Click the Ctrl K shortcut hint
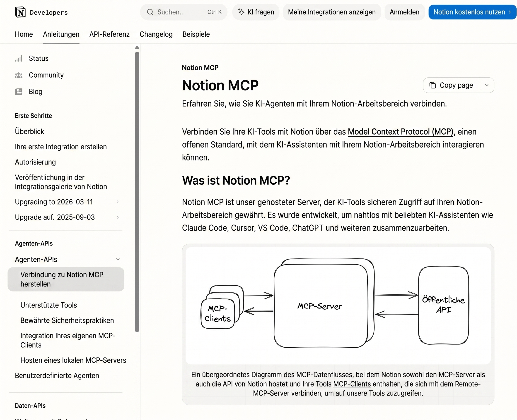This screenshot has height=420, width=517. click(x=214, y=12)
